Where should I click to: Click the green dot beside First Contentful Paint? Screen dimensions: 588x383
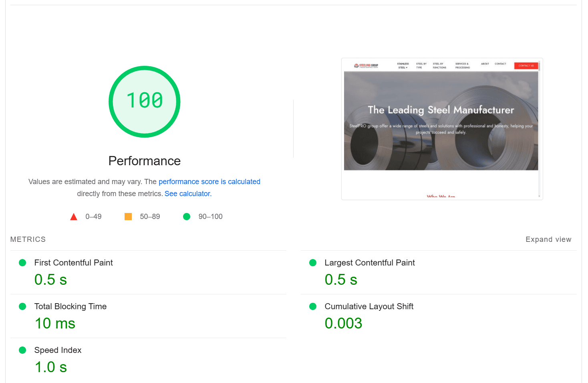coord(22,263)
